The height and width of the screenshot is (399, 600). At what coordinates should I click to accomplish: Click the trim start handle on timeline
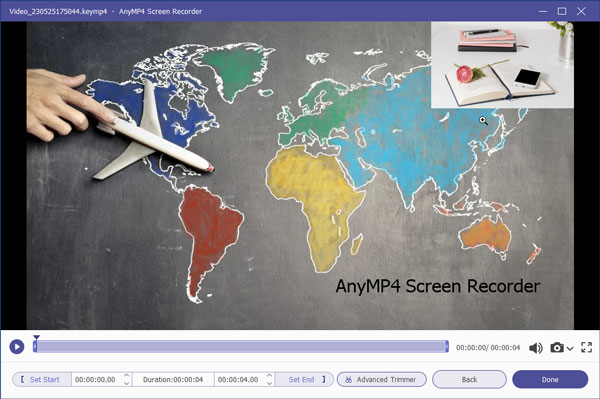click(x=35, y=347)
